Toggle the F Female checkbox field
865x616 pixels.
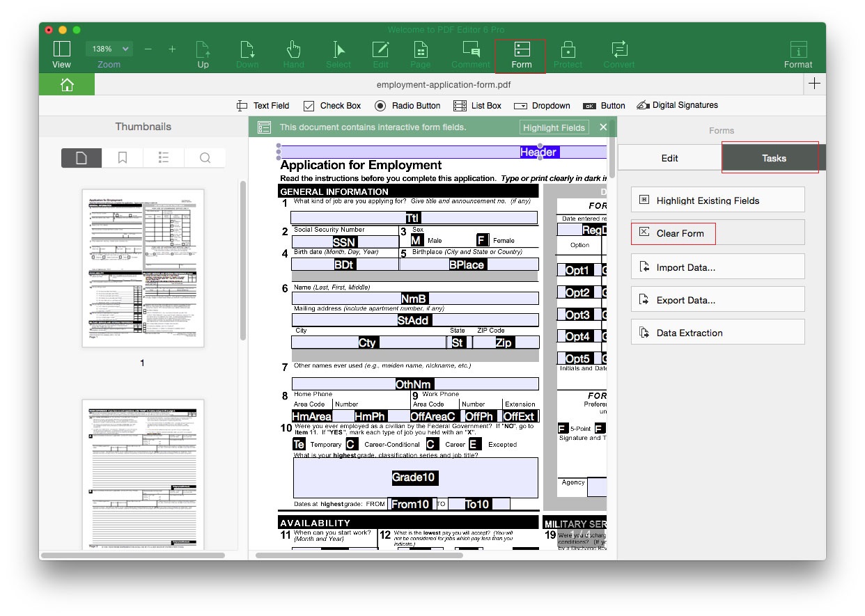482,240
